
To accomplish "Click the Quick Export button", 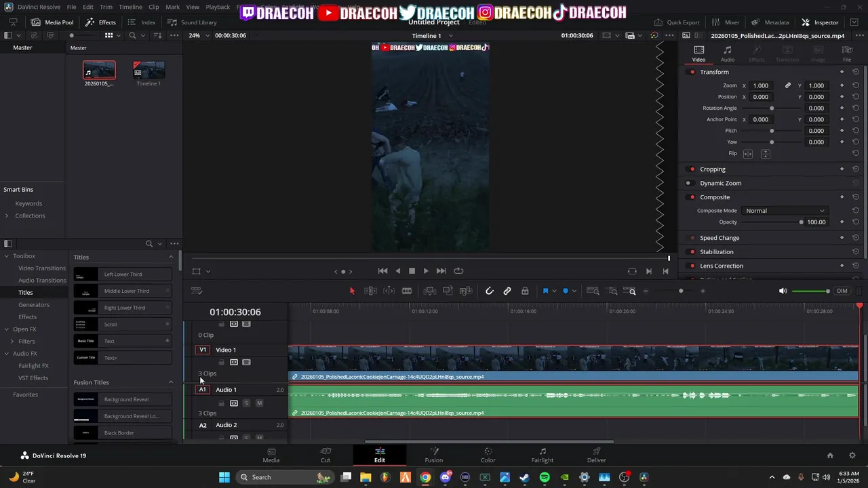I will pyautogui.click(x=677, y=22).
